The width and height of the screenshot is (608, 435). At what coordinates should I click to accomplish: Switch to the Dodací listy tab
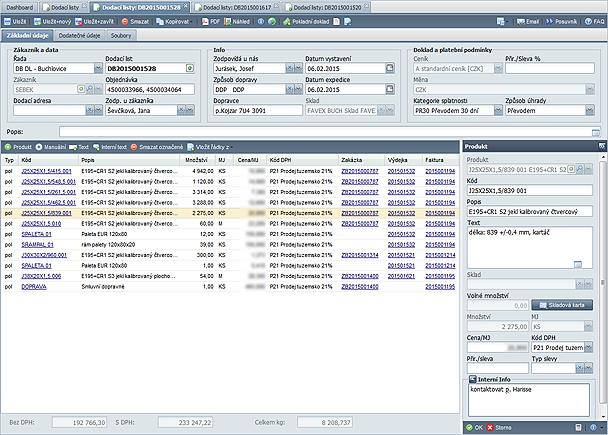coord(64,7)
